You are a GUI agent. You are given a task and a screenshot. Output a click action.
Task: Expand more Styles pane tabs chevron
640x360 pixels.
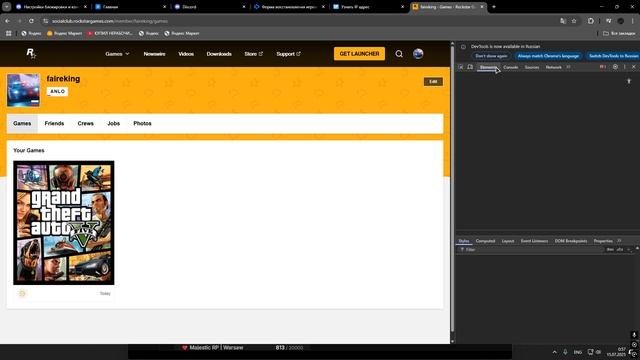(x=619, y=241)
